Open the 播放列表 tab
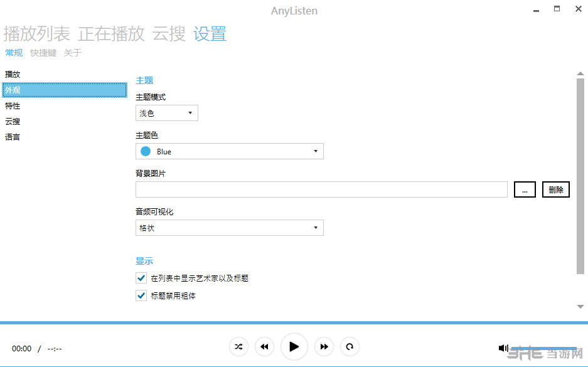Viewport: 588px width, 367px height. tap(37, 34)
